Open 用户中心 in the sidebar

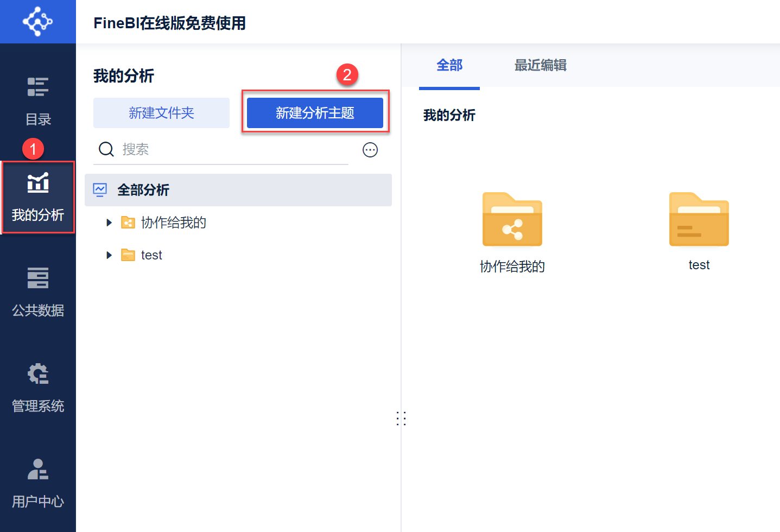click(38, 484)
